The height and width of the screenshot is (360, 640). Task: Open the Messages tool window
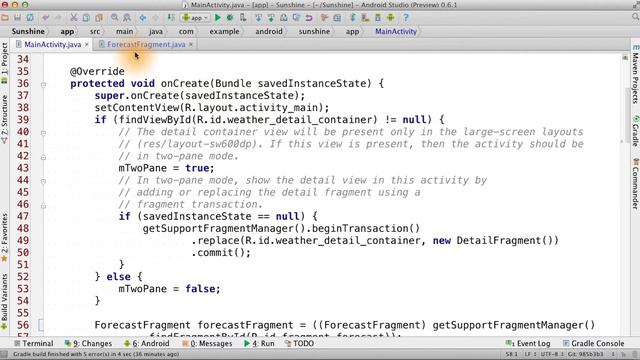point(207,343)
